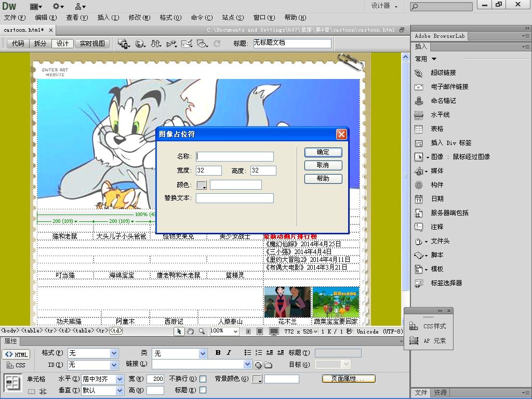Click OK (确定) in the placeholder dialog

[x=323, y=152]
